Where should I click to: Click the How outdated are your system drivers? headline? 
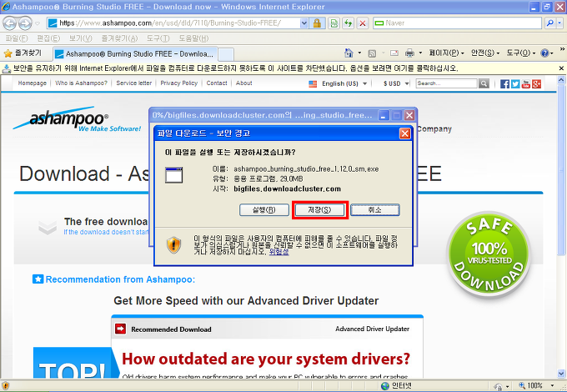pyautogui.click(x=266, y=359)
